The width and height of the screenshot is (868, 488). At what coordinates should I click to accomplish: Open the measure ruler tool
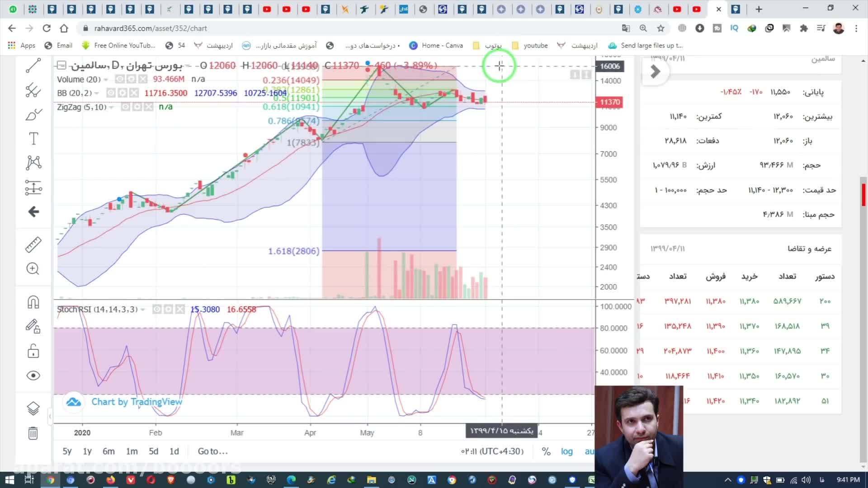click(x=33, y=244)
